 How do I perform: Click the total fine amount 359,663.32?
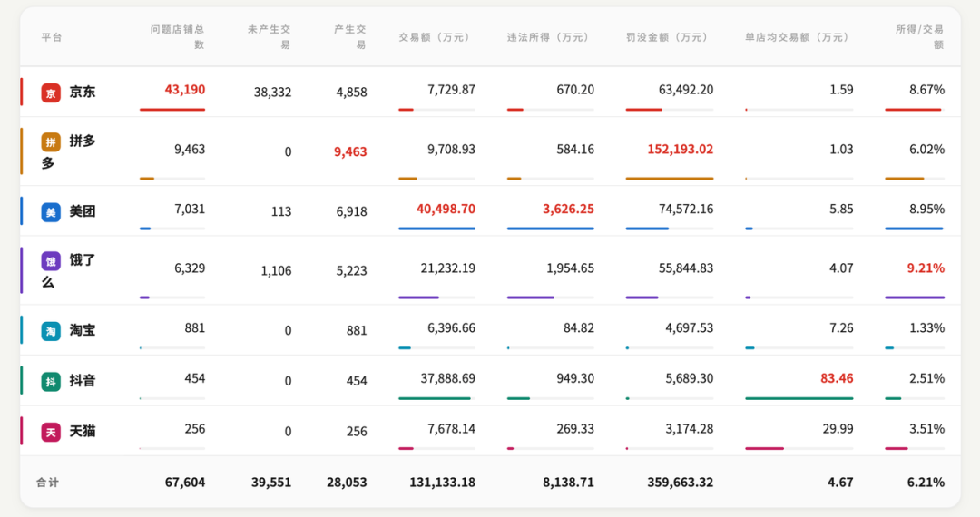coord(680,483)
